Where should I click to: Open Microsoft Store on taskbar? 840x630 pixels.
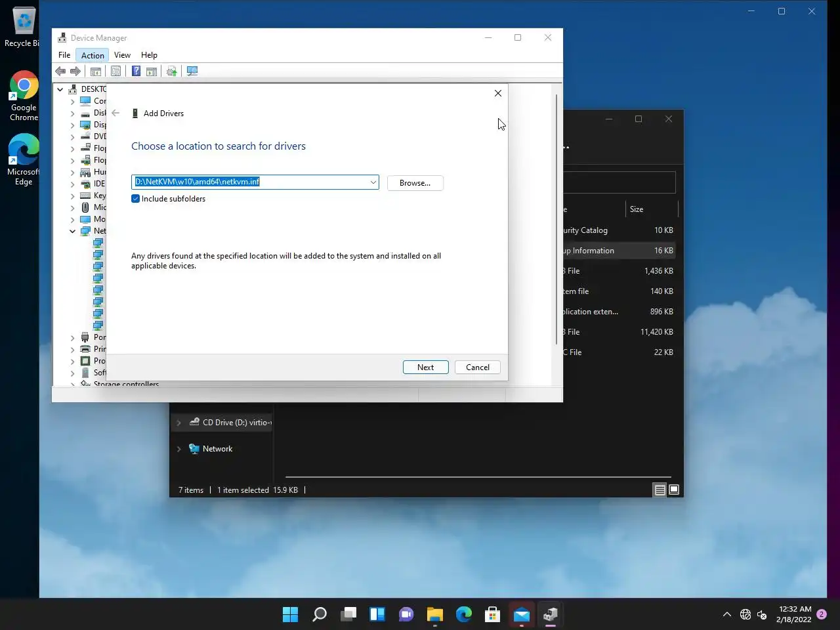tap(493, 614)
